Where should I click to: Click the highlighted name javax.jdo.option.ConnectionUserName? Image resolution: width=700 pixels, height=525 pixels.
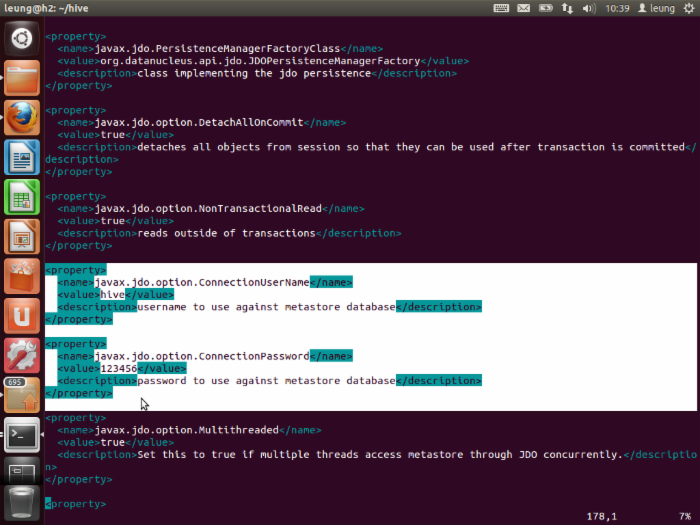point(202,282)
